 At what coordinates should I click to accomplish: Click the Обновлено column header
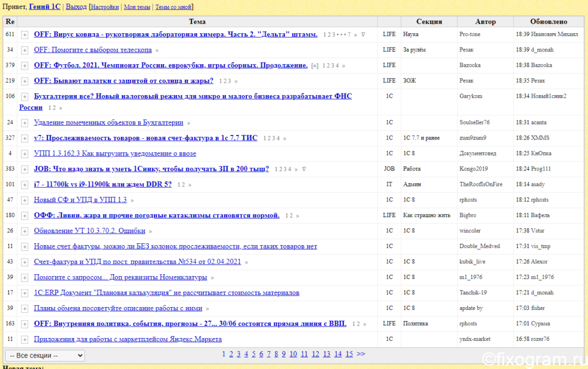click(x=548, y=22)
